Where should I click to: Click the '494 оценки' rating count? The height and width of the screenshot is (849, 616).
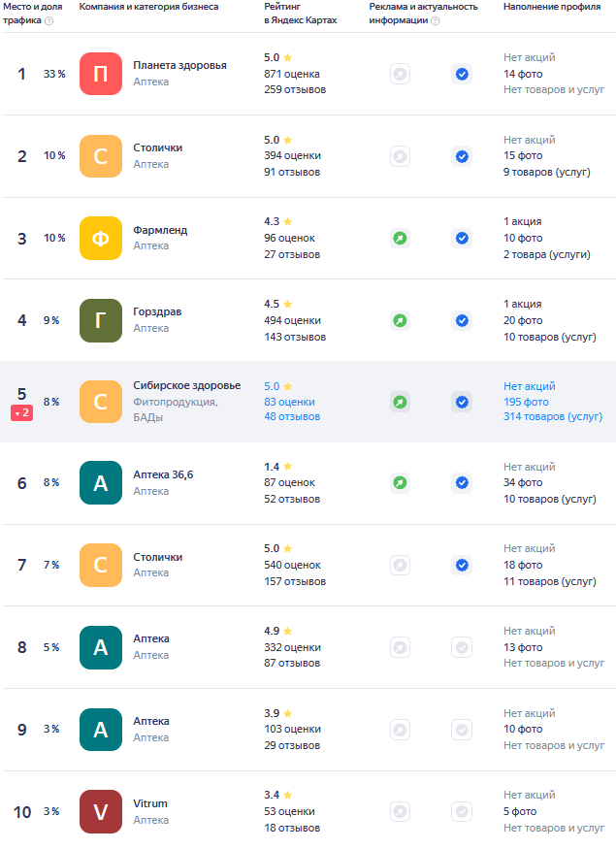point(292,320)
